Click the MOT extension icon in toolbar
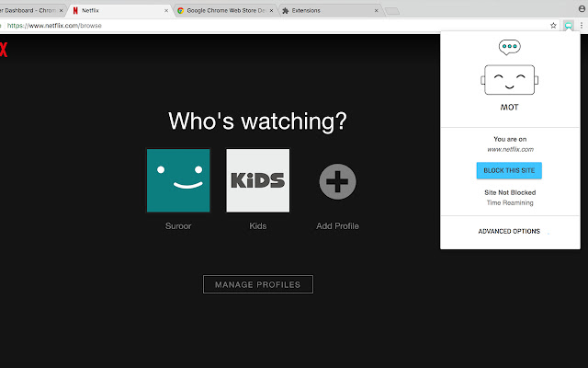Image resolution: width=588 pixels, height=368 pixels. (569, 26)
